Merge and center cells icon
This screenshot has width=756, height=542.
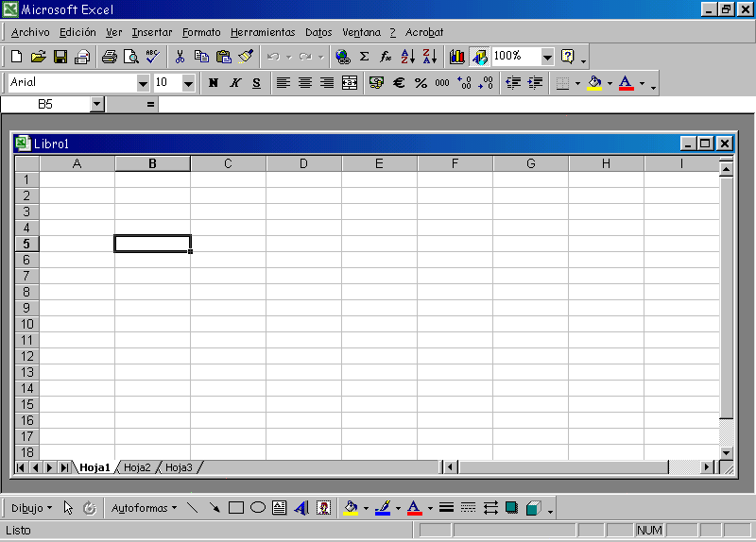350,83
